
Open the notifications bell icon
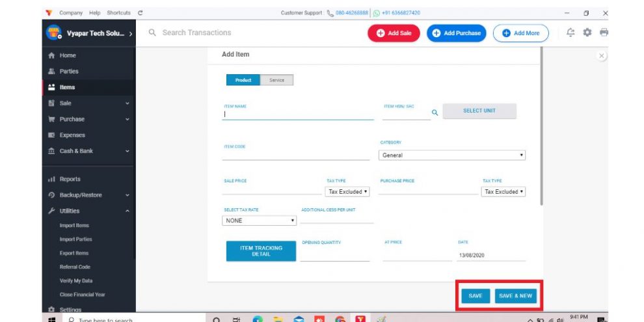click(570, 33)
